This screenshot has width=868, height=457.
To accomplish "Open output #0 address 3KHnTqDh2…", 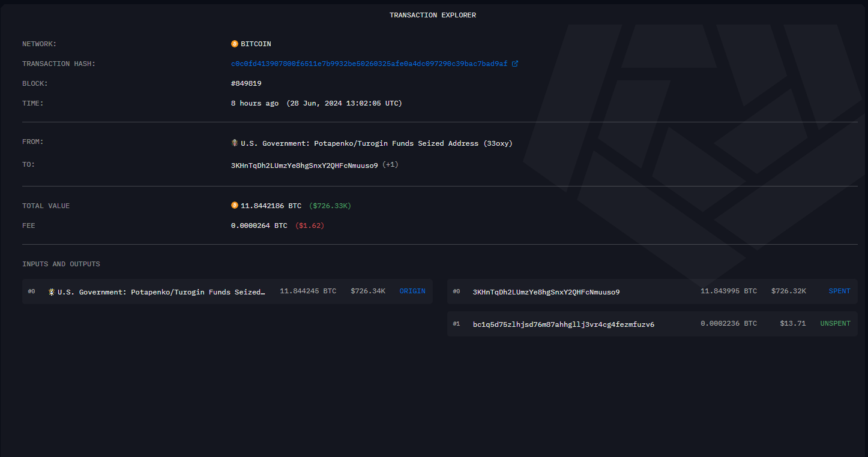I will click(x=546, y=292).
